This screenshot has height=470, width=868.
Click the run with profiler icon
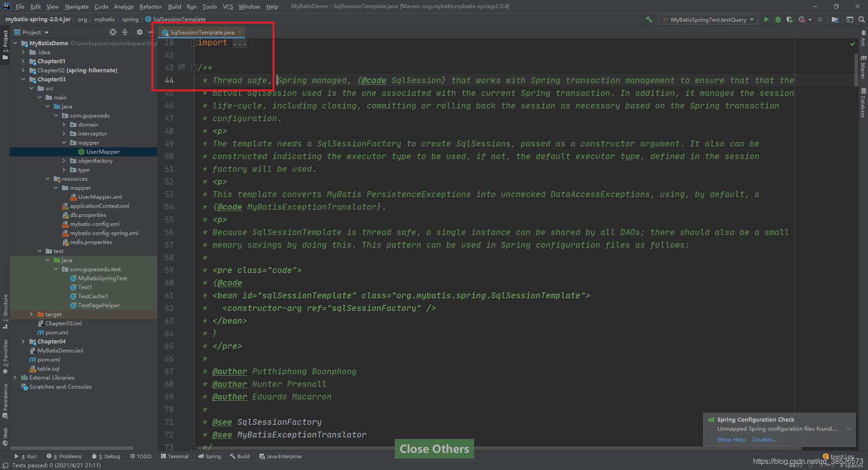click(x=802, y=19)
